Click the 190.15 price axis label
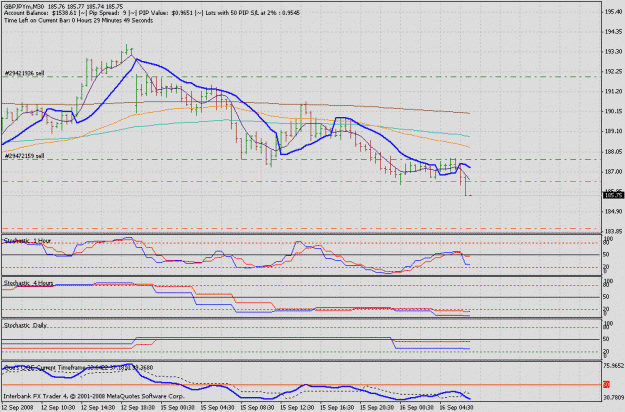 614,111
